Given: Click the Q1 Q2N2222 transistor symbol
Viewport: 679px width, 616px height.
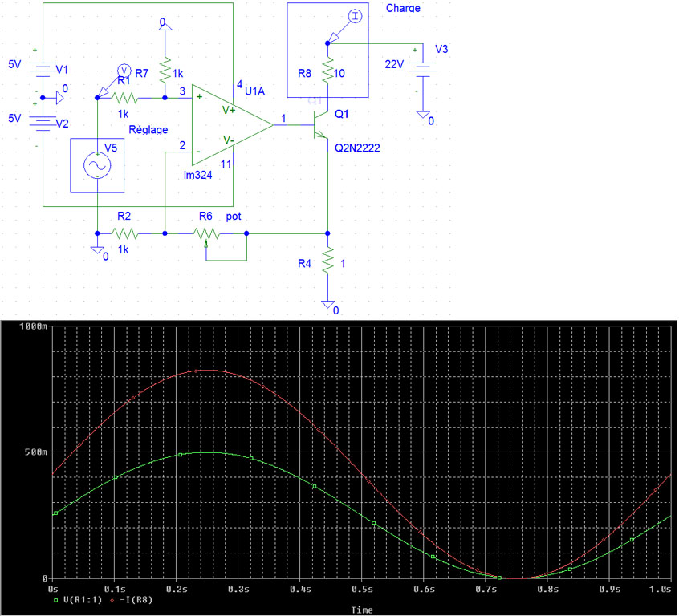Looking at the screenshot, I should 321,125.
